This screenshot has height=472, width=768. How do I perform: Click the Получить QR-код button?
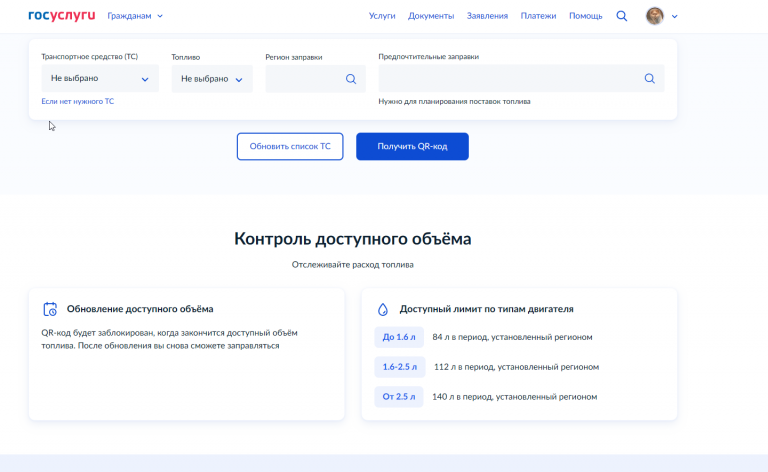pyautogui.click(x=412, y=146)
